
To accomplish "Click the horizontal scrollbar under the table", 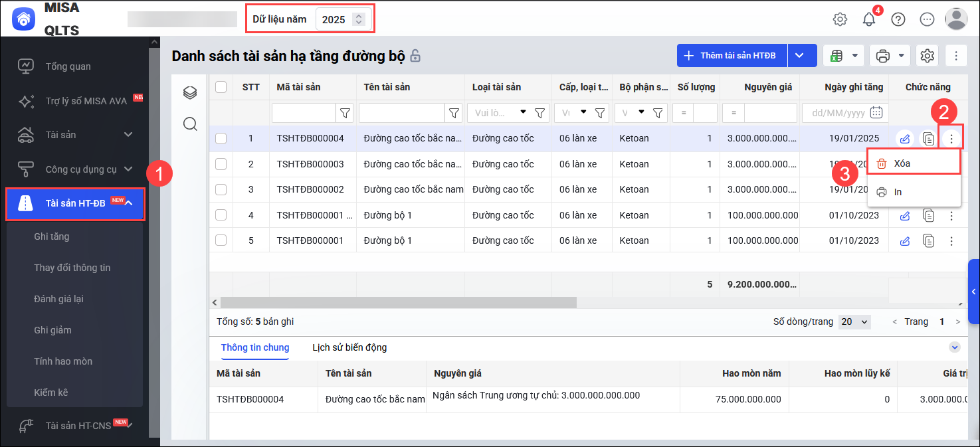I will [399, 302].
